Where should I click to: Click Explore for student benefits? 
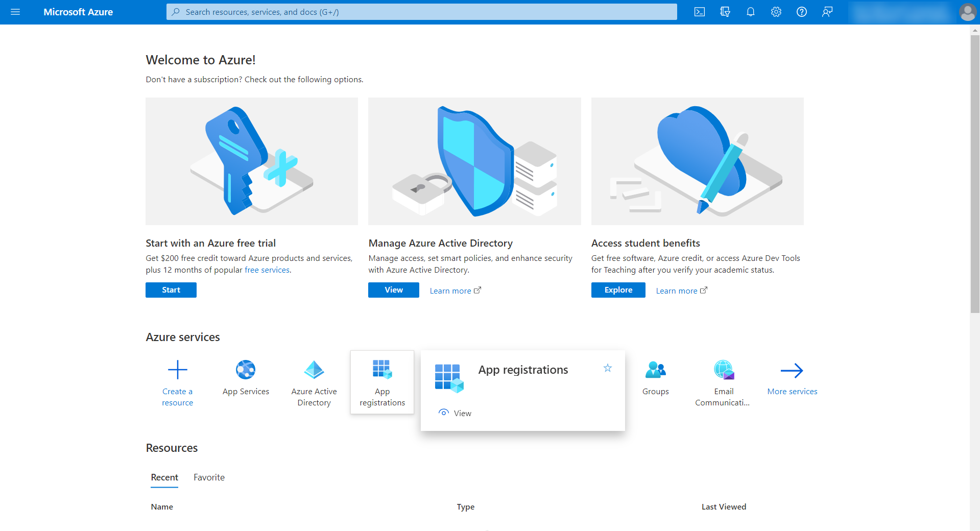[x=618, y=289]
